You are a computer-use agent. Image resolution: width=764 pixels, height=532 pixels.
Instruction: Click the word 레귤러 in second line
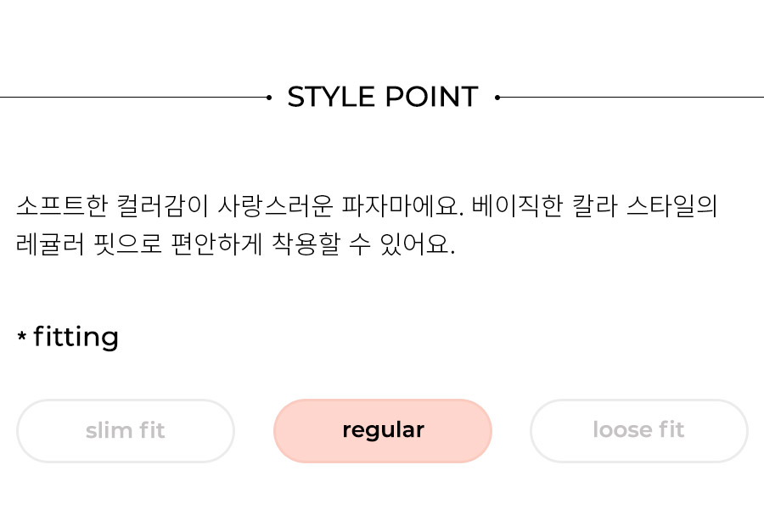coord(50,244)
